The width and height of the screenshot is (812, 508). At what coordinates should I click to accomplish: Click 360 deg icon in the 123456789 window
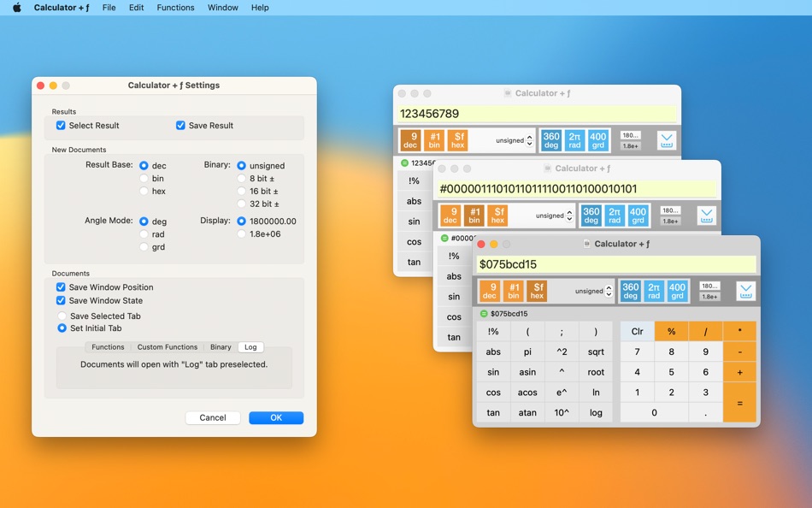click(x=551, y=140)
